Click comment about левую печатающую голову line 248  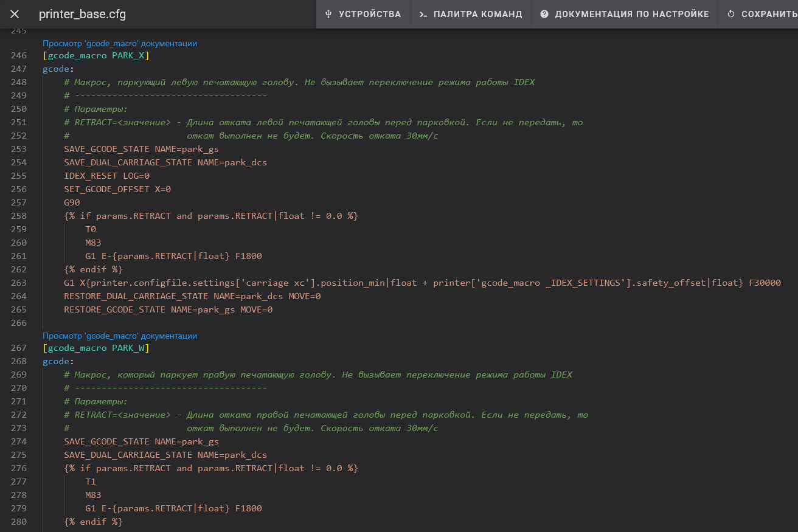click(299, 82)
